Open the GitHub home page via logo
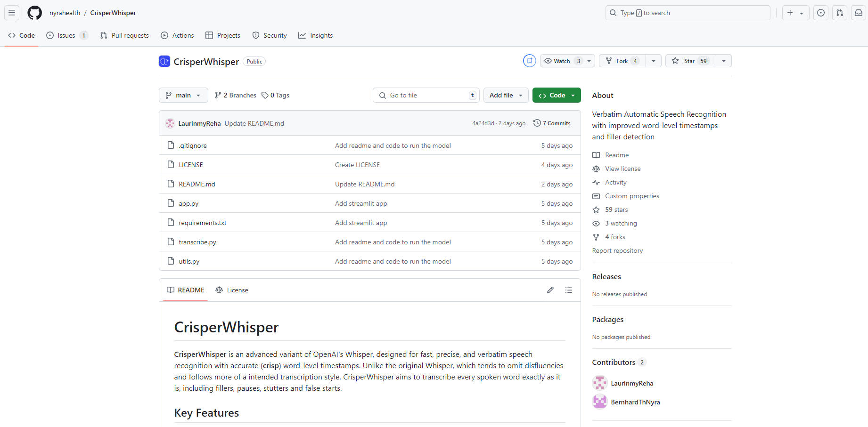The height and width of the screenshot is (427, 868). click(x=34, y=13)
